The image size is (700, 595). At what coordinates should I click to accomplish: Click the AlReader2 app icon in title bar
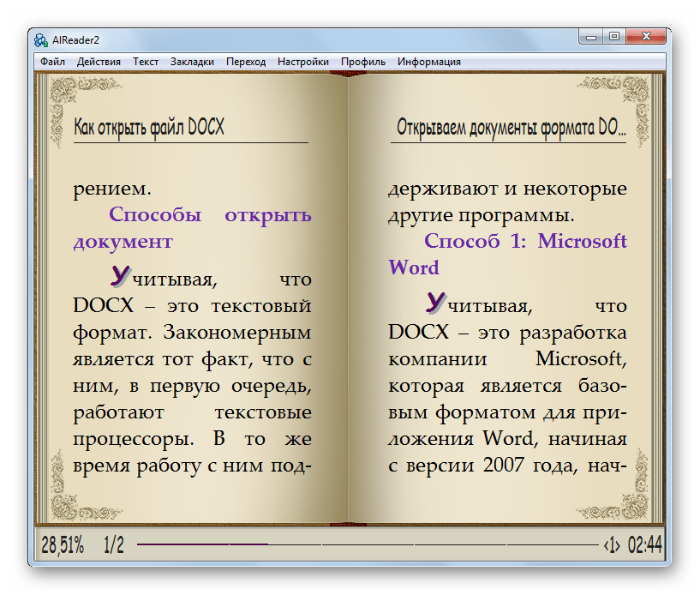[x=40, y=39]
